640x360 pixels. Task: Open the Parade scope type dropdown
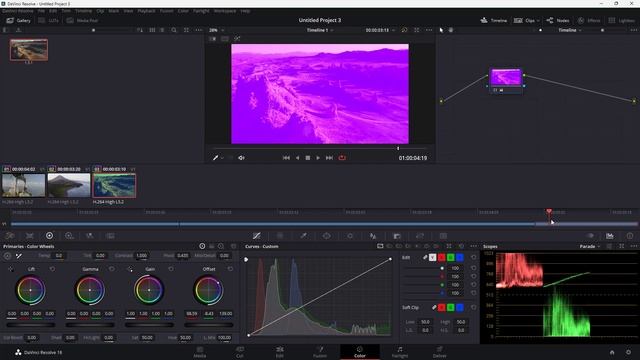[590, 247]
